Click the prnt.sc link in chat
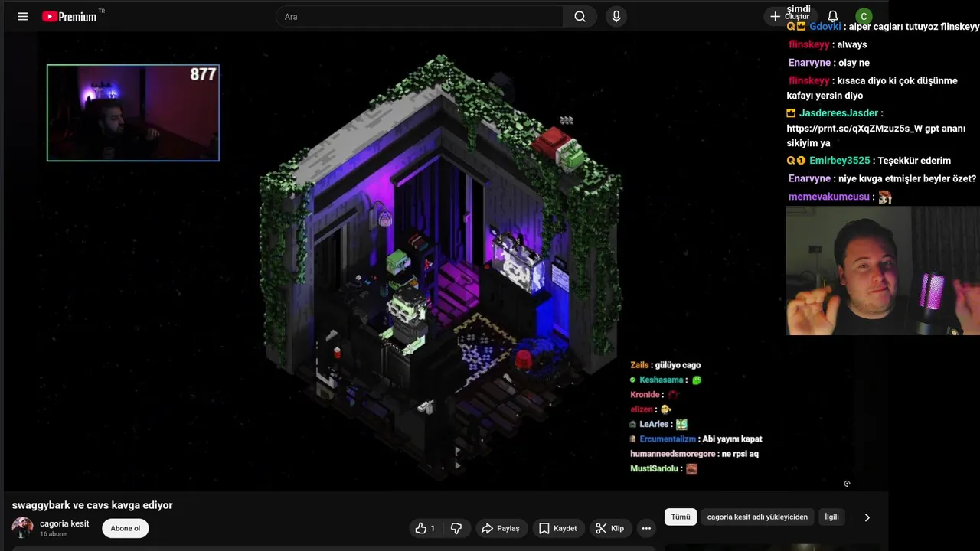980x551 pixels. coord(854,129)
